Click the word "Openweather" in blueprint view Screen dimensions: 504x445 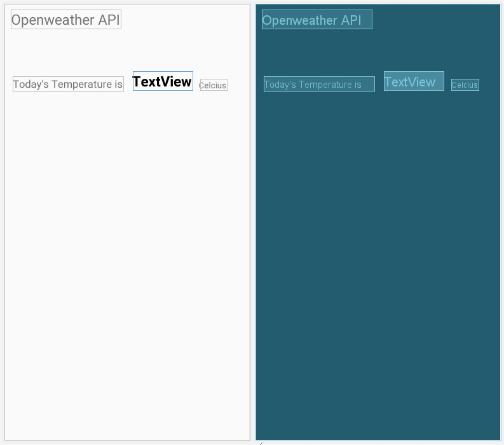299,20
